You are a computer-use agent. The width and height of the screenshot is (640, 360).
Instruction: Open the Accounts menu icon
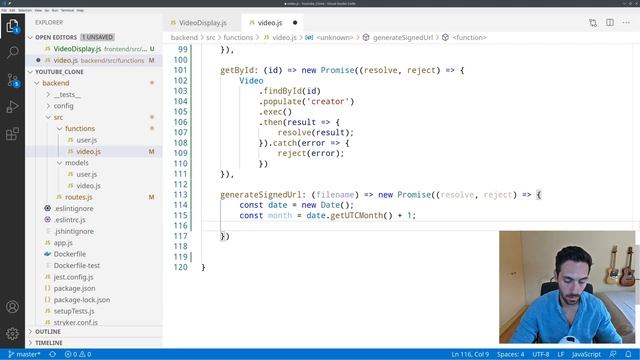[12, 307]
